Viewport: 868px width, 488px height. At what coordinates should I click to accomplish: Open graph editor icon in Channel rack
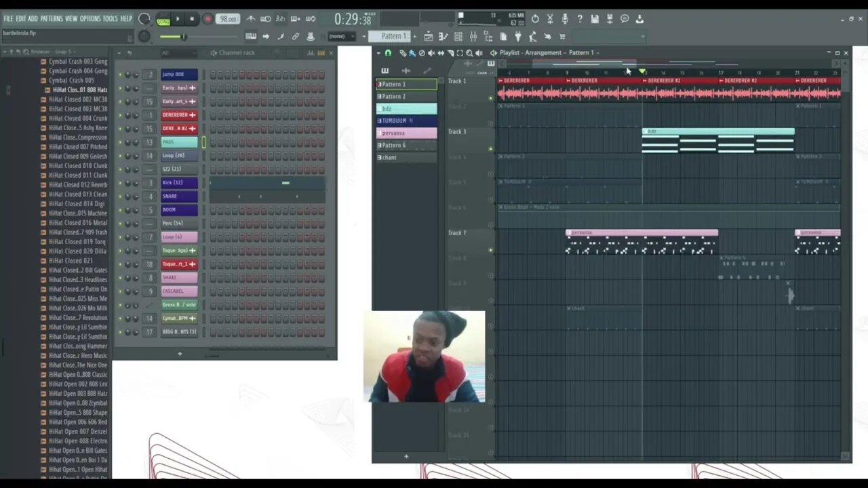pos(311,53)
